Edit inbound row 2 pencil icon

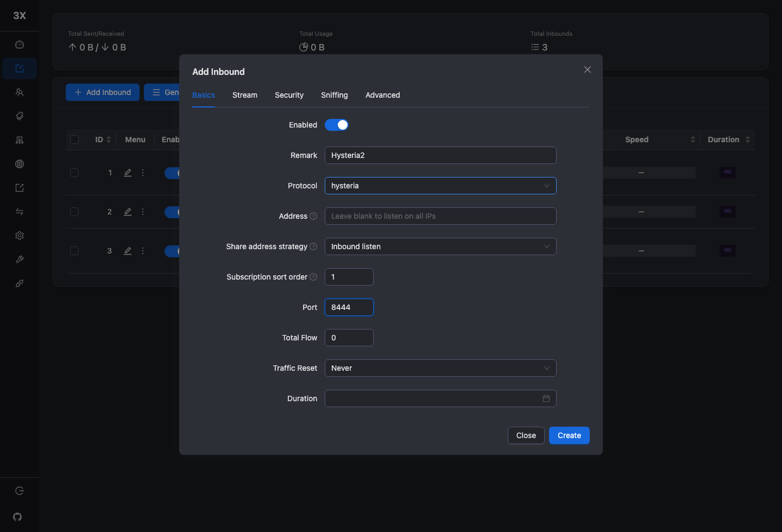point(128,212)
